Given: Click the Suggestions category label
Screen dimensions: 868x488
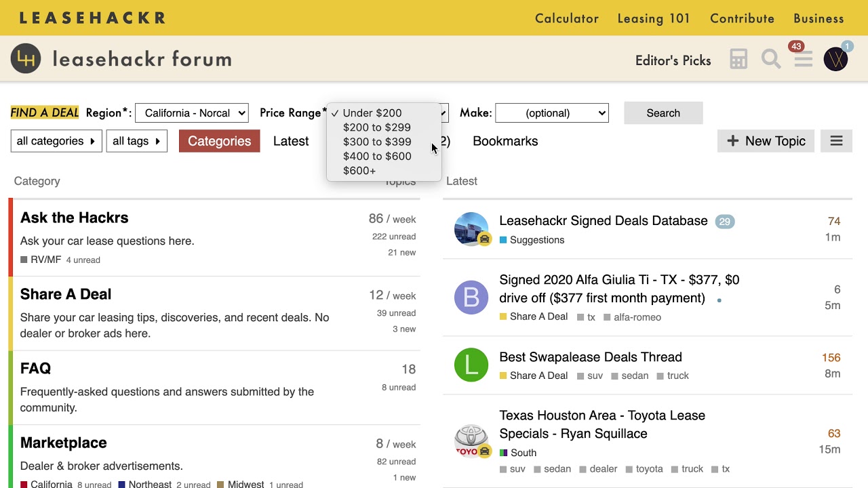Looking at the screenshot, I should (x=532, y=240).
